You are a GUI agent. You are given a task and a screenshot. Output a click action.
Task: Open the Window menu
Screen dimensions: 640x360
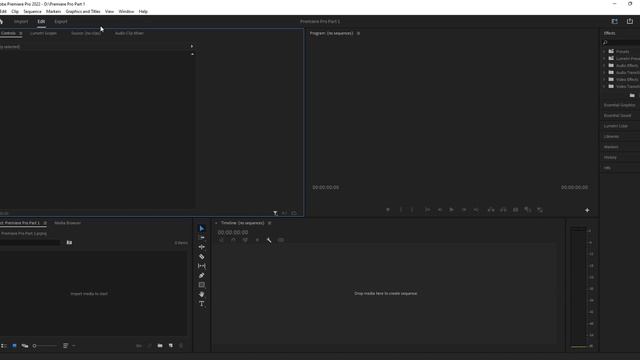click(x=126, y=11)
